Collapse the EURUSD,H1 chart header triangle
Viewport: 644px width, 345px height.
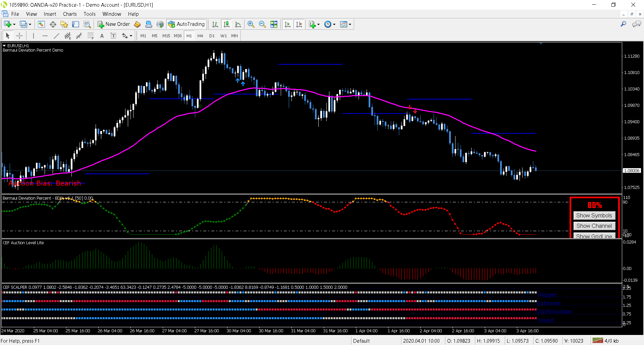coord(4,46)
